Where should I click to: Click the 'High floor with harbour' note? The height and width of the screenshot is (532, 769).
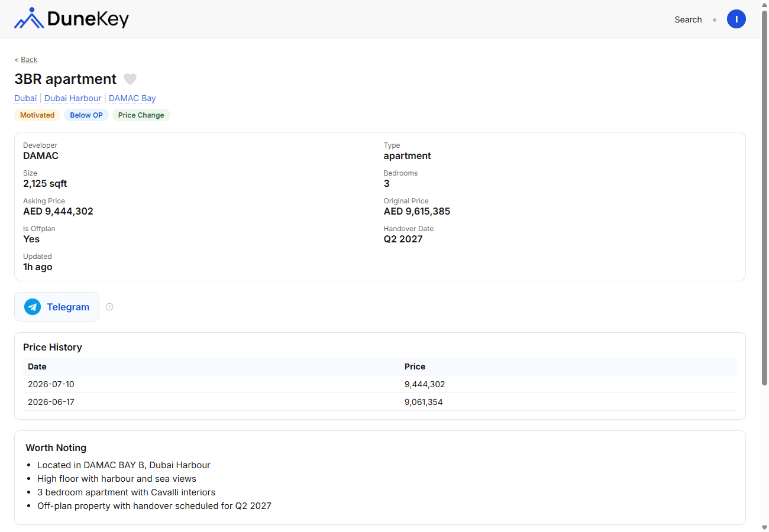point(117,479)
